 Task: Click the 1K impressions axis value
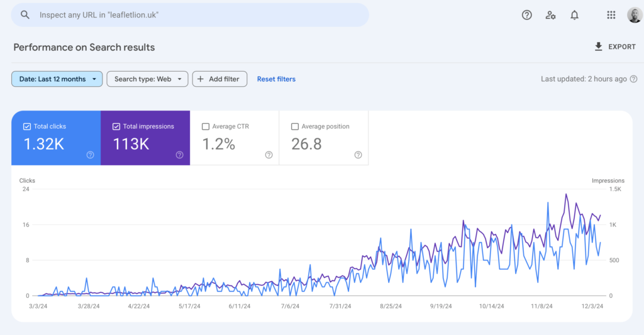click(x=613, y=224)
